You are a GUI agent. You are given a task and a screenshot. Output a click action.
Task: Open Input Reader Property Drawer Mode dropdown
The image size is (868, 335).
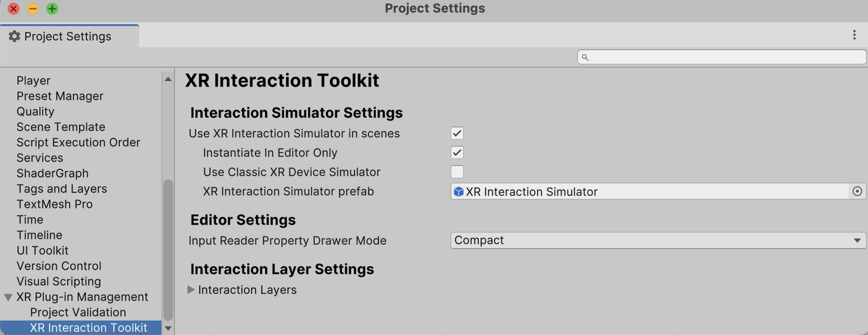658,240
